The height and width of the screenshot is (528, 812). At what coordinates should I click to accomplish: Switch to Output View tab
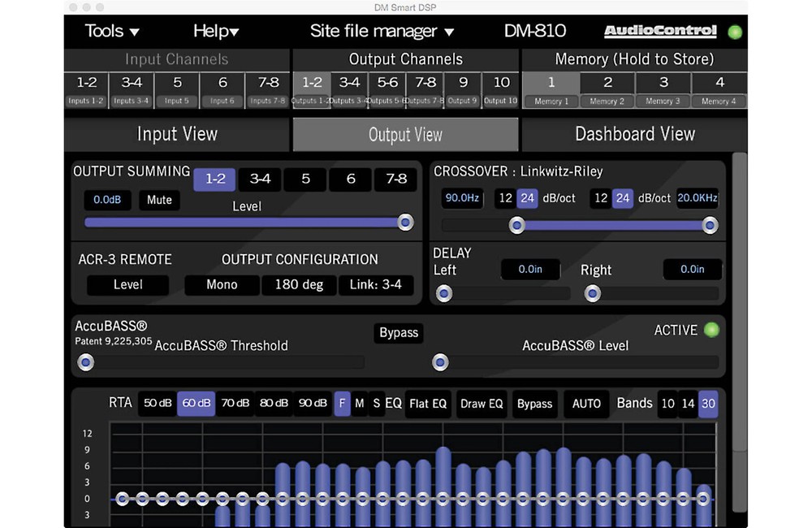pyautogui.click(x=405, y=135)
